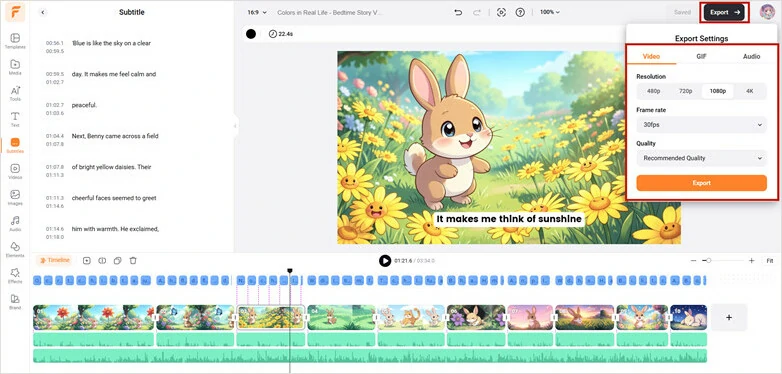The height and width of the screenshot is (374, 782).
Task: Duplicate the selected clip icon
Action: [118, 260]
